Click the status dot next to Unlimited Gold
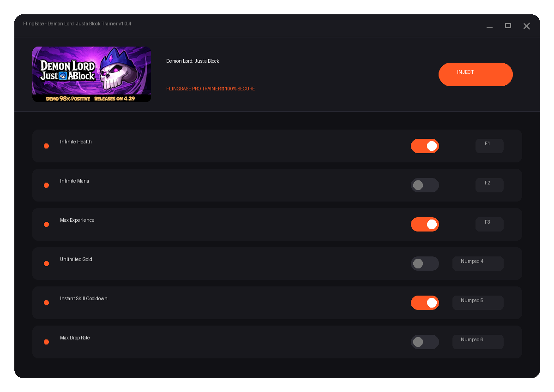 [x=46, y=264]
